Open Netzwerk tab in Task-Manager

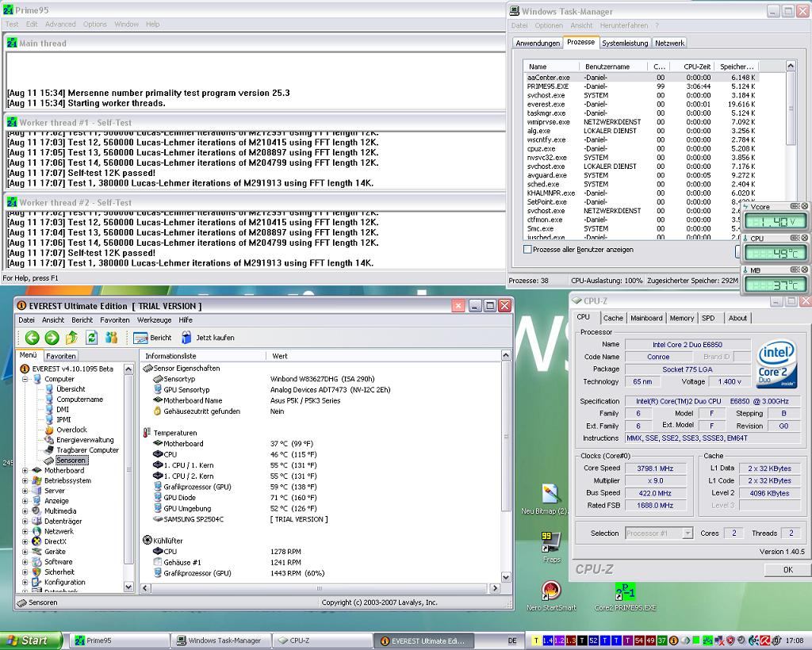click(669, 43)
